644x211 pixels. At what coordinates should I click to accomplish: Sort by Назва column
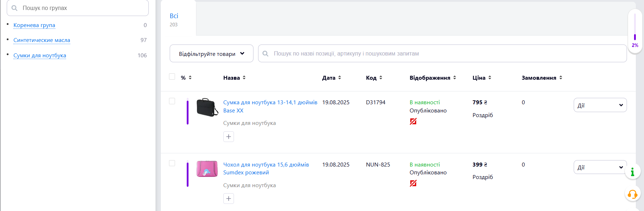tap(234, 78)
